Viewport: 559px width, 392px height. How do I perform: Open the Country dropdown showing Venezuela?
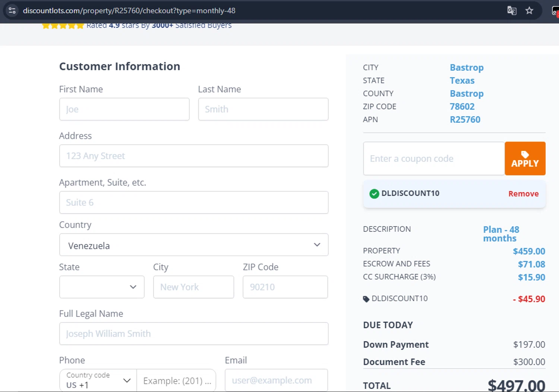193,245
